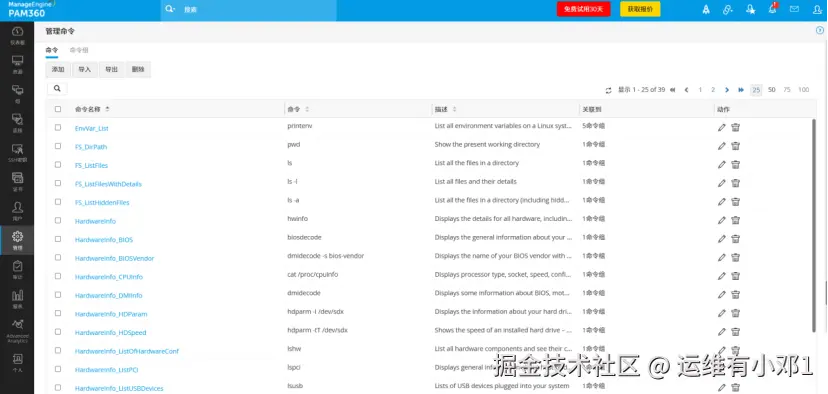The height and width of the screenshot is (394, 828).
Task: Show 50 rows per page
Action: (x=771, y=90)
